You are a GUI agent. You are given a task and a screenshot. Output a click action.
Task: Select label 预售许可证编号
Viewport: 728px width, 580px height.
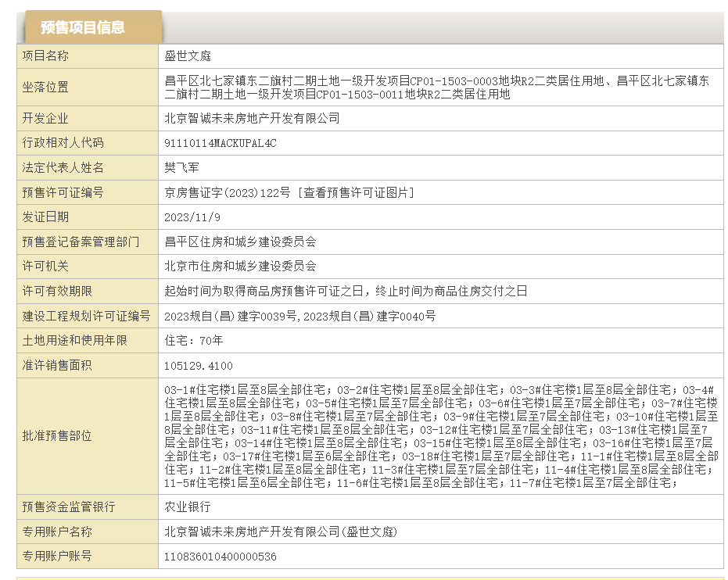coord(63,192)
